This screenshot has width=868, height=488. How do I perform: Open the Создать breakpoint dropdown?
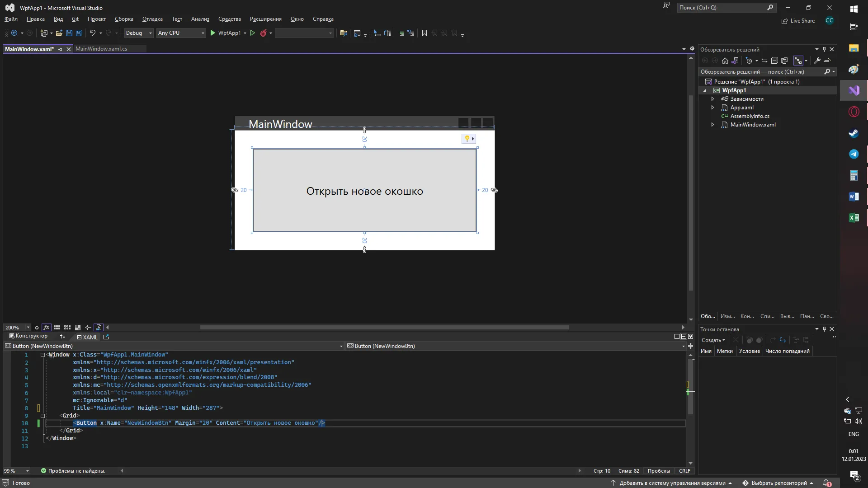[x=713, y=340]
